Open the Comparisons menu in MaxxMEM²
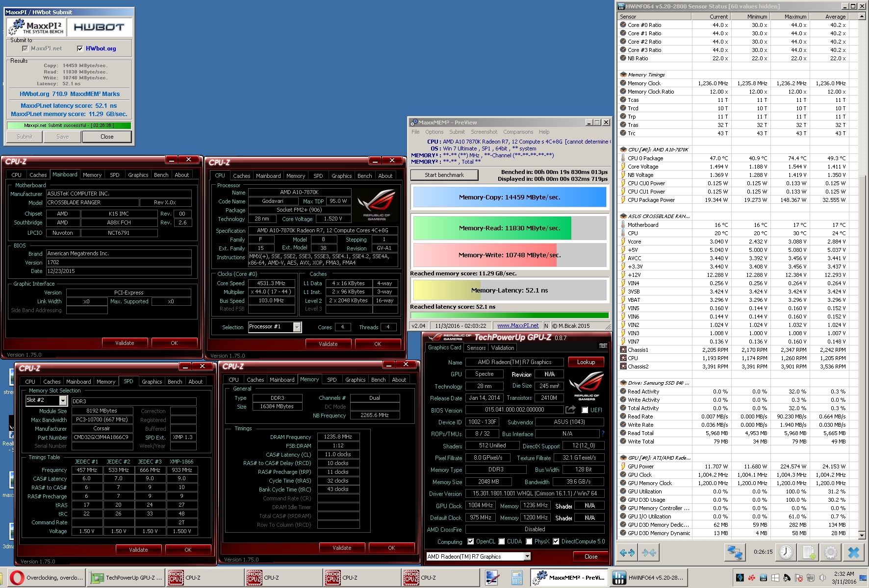 518,132
